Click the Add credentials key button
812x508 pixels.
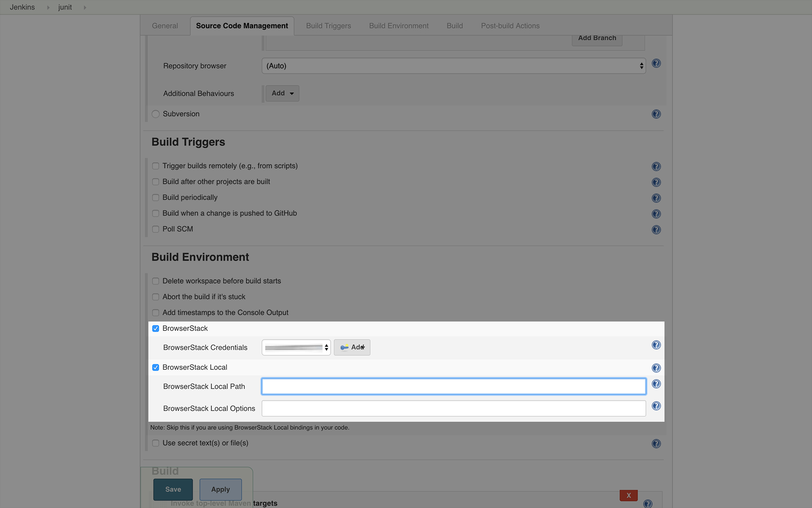pyautogui.click(x=352, y=347)
